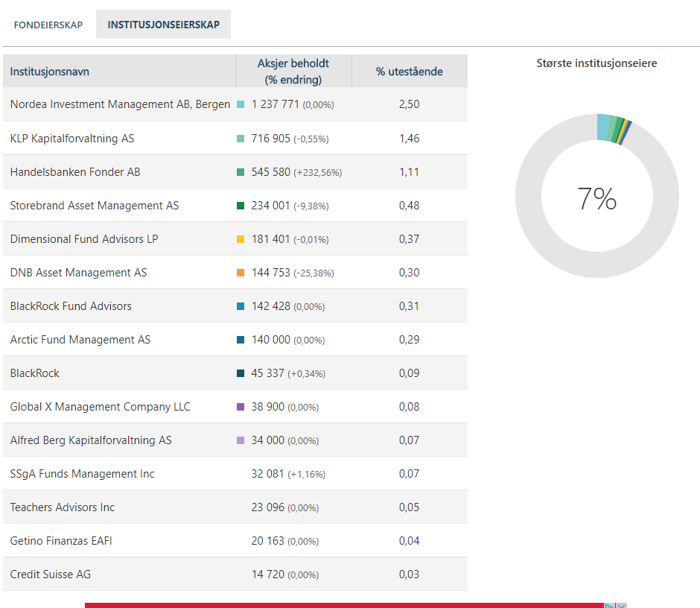Click the 1 237 771 shares value
The height and width of the screenshot is (608, 700).
click(275, 104)
